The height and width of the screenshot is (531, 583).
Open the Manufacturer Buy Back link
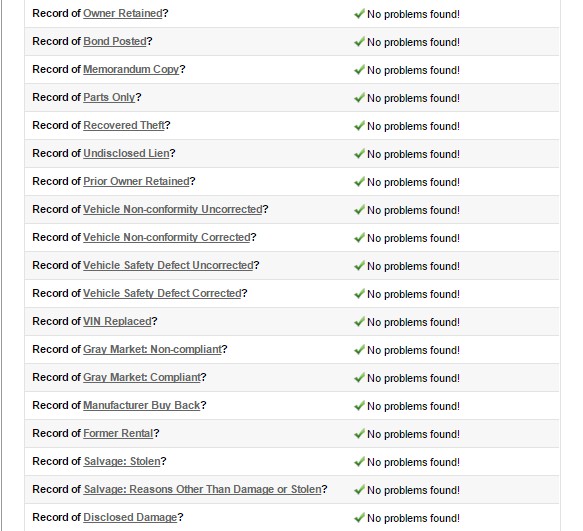[142, 405]
